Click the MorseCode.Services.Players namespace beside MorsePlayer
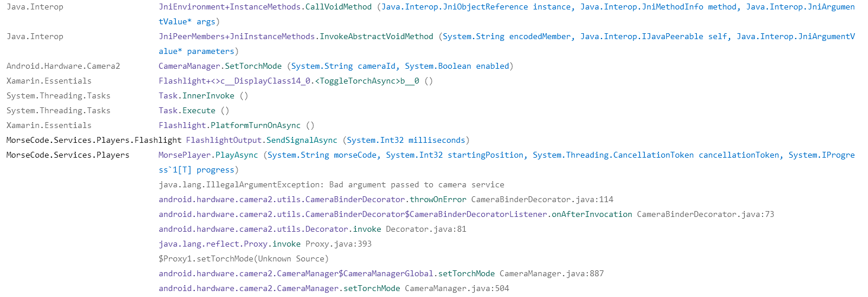The height and width of the screenshot is (297, 868). point(68,155)
